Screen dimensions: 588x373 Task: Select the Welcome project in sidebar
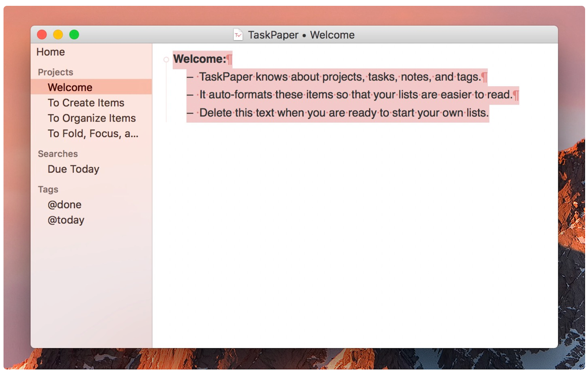[91, 87]
